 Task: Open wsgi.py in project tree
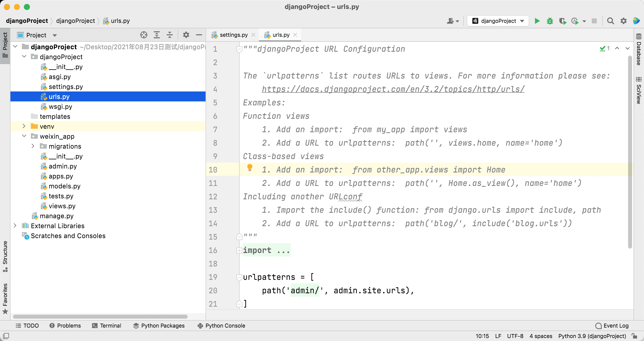coord(60,107)
